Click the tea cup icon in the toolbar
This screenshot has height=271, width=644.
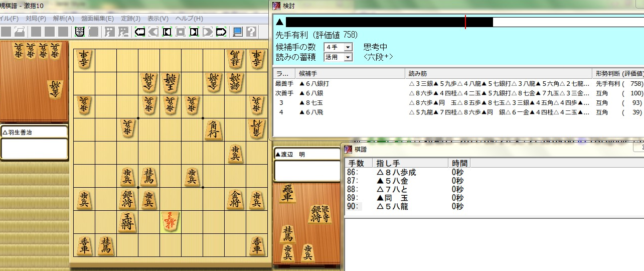coord(80,32)
